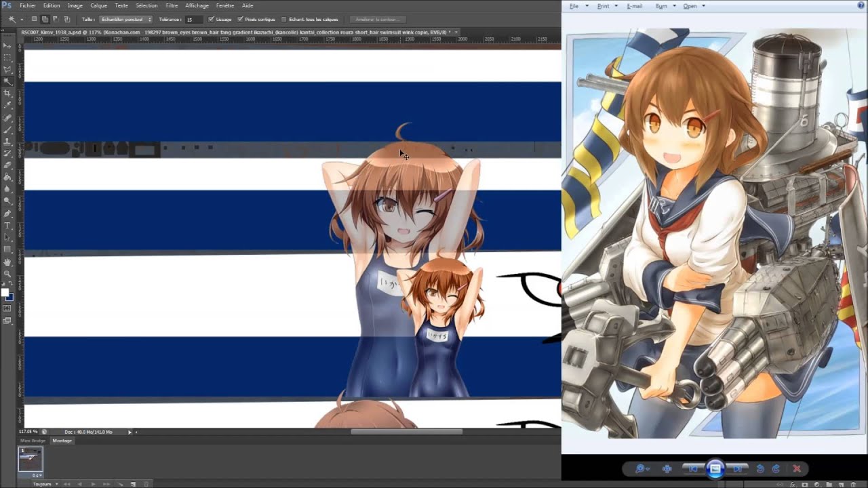Screen dimensions: 868x488
Task: Toggle the Lissage checkbox
Action: click(211, 19)
